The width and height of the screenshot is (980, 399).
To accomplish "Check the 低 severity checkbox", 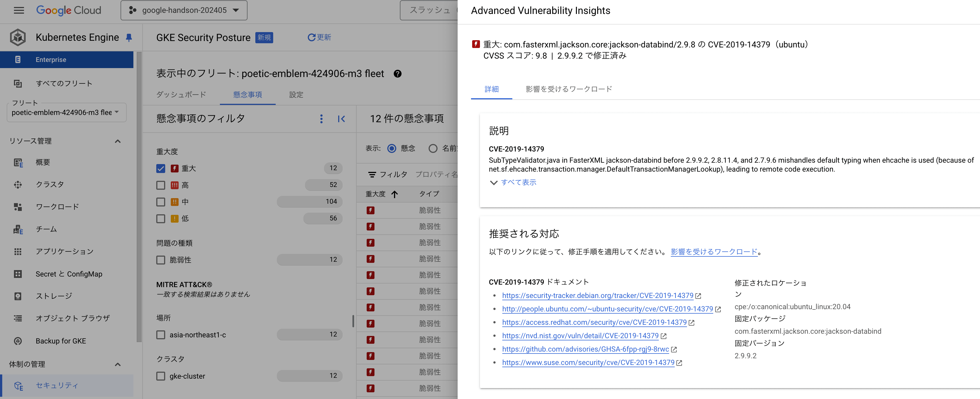I will click(x=161, y=219).
